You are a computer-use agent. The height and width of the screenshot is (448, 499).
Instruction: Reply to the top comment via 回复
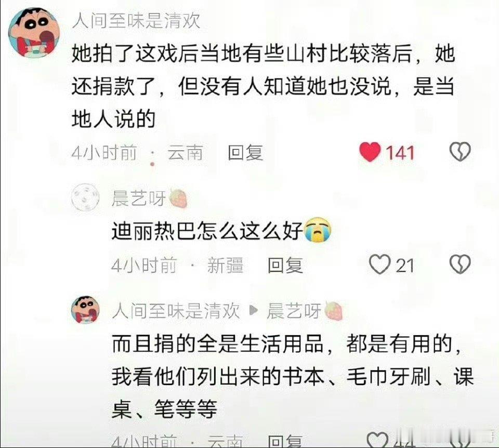[x=245, y=153]
